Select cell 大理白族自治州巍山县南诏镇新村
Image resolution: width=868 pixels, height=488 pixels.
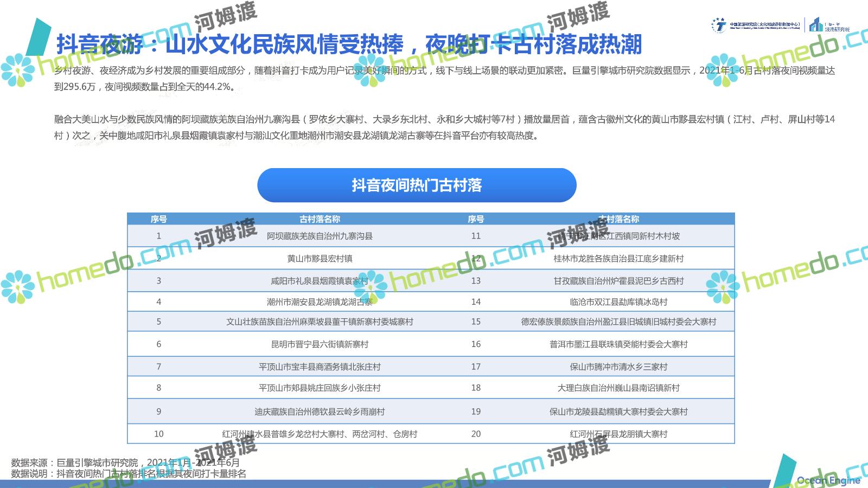pos(618,388)
